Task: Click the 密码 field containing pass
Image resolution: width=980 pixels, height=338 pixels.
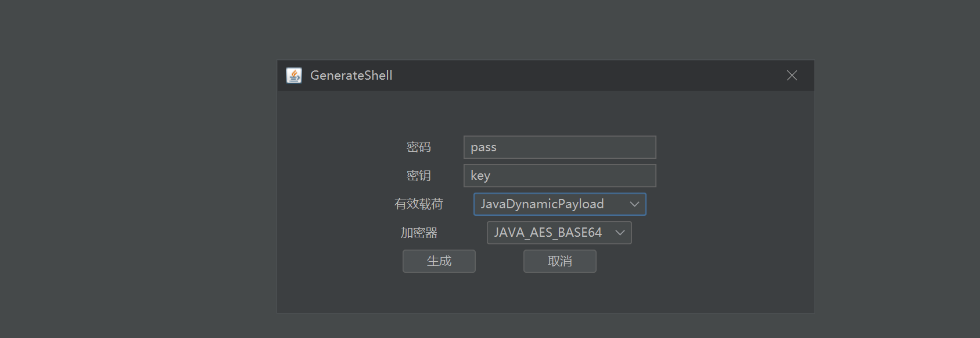Action: [x=560, y=147]
